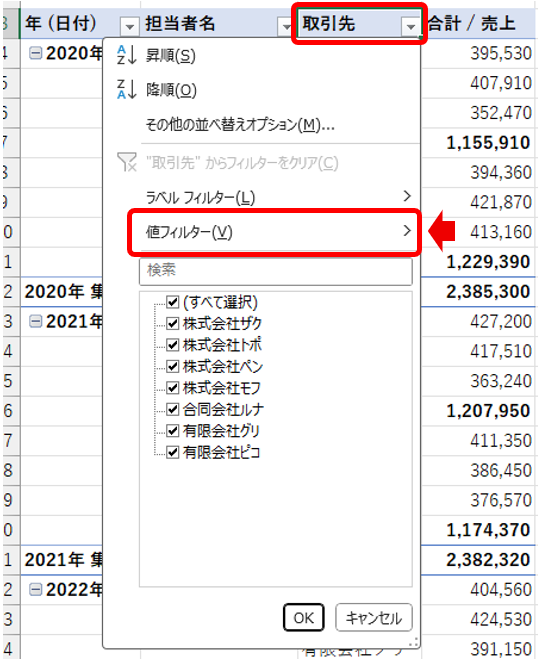The height and width of the screenshot is (660, 538).
Task: Open the ラベル フィルター(L) submenu
Action: coord(274,197)
